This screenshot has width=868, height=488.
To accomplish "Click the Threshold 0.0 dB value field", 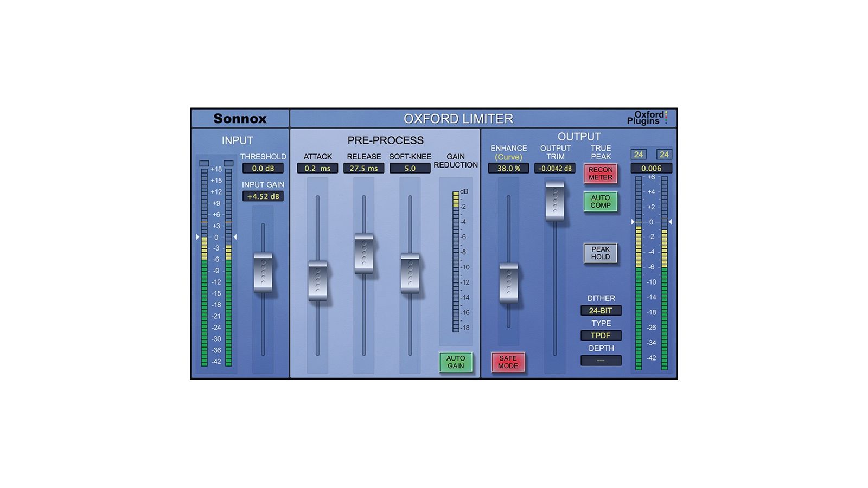I will pos(263,169).
